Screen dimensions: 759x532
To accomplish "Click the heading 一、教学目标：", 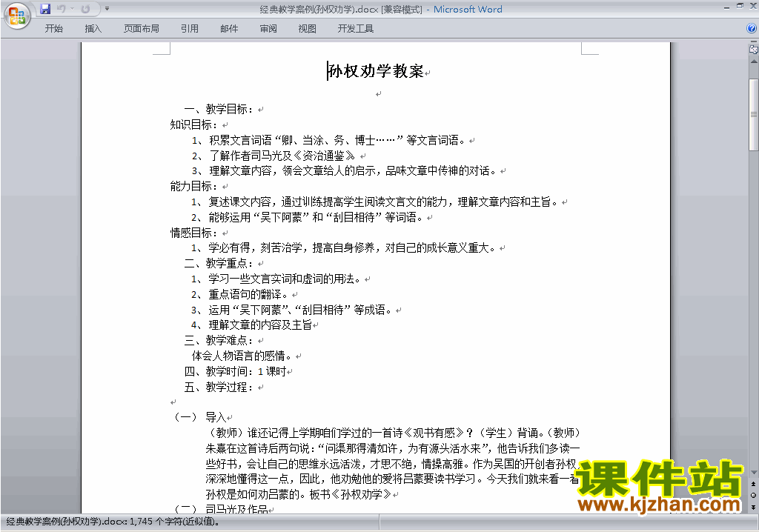I will pyautogui.click(x=219, y=109).
